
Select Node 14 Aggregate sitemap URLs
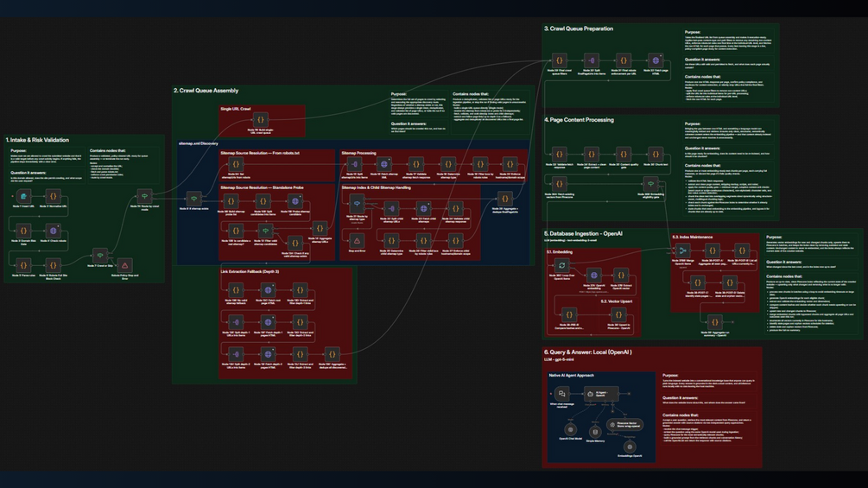click(320, 228)
